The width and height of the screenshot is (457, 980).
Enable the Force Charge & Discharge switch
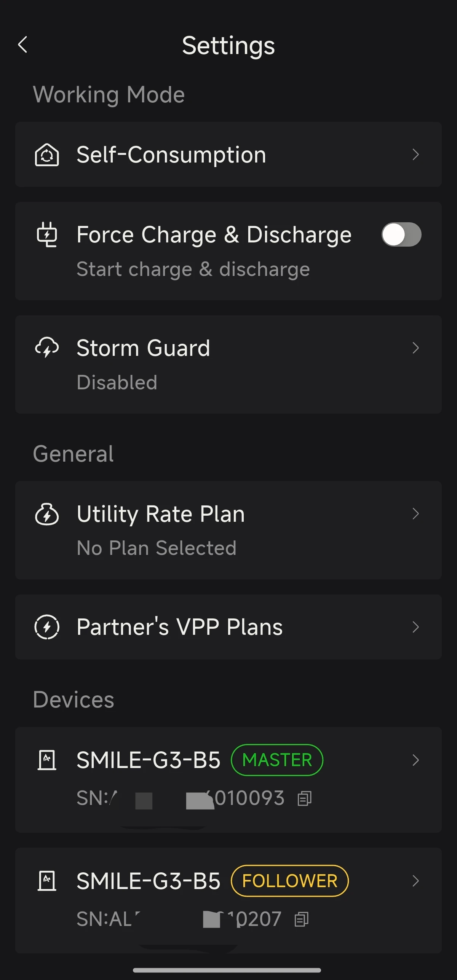pyautogui.click(x=401, y=234)
